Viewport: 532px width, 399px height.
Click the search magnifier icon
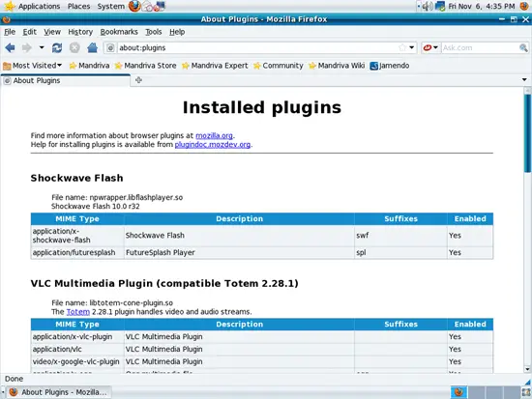tap(523, 47)
